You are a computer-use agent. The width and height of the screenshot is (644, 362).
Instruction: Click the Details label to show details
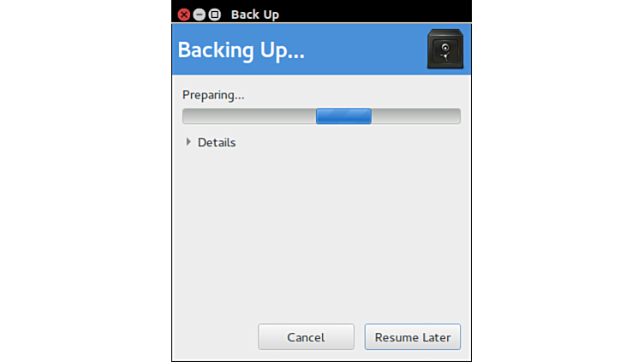coord(217,142)
